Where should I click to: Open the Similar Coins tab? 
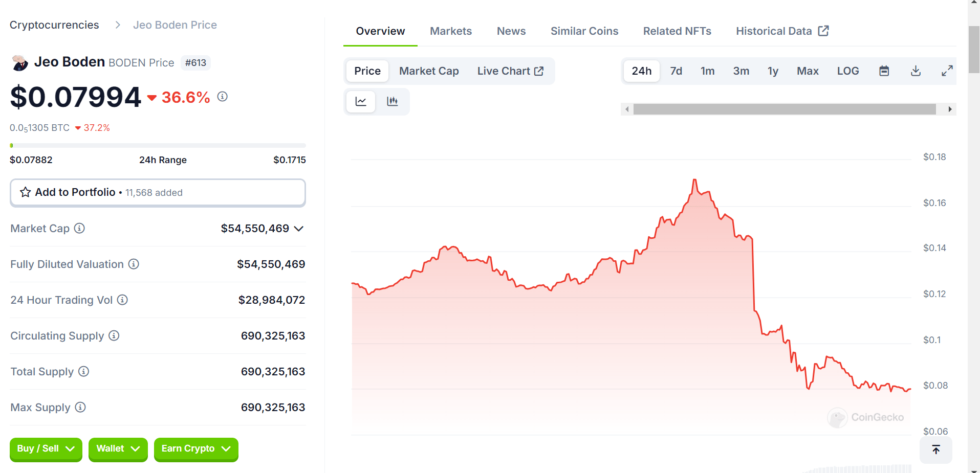[x=584, y=31]
